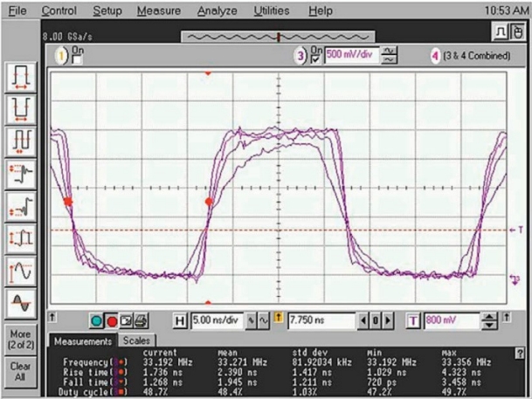The image size is (532, 399).
Task: Click the 800 mV trigger level field
Action: click(451, 321)
